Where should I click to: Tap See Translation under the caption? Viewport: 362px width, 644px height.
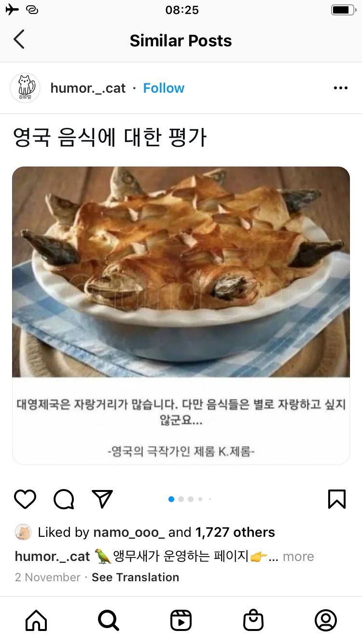135,577
